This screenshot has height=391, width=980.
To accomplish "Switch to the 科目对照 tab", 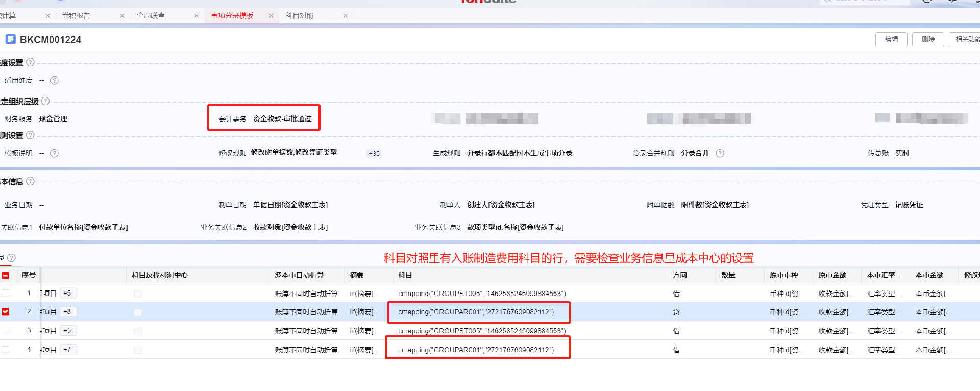I will pos(300,16).
